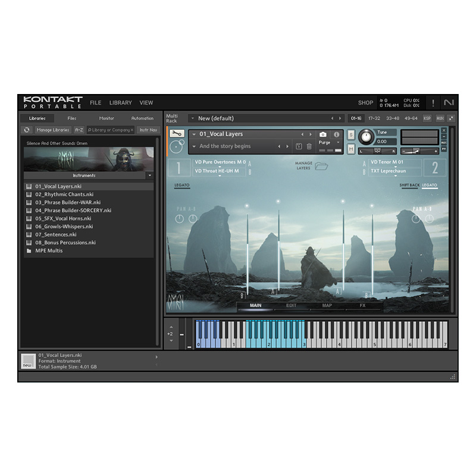The width and height of the screenshot is (476, 476).
Task: Open the Purge dropdown menu
Action: coord(329,142)
